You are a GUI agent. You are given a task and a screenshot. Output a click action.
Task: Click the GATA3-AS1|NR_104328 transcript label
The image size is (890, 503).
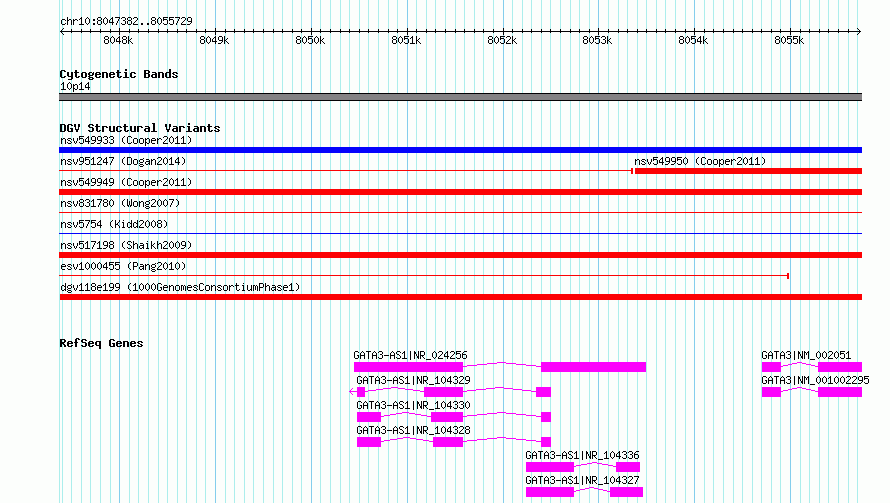[x=413, y=430]
